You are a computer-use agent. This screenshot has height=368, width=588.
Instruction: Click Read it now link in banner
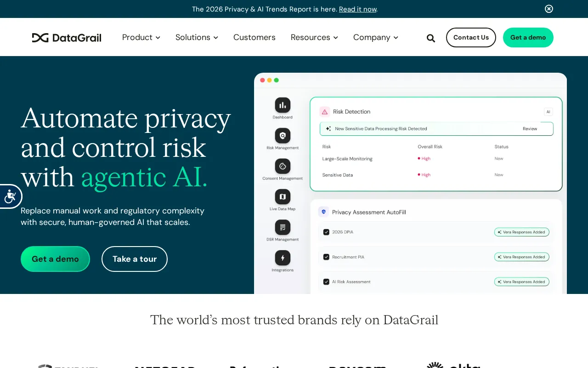click(358, 9)
